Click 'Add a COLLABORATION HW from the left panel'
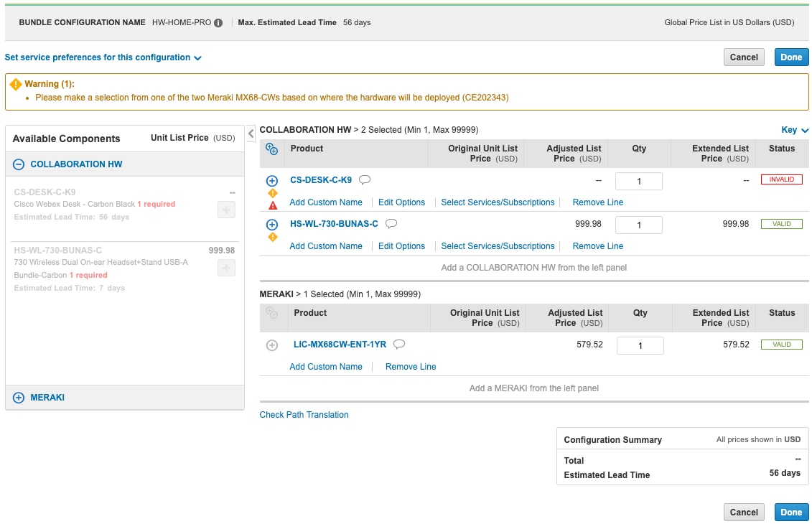812x524 pixels. [x=534, y=268]
